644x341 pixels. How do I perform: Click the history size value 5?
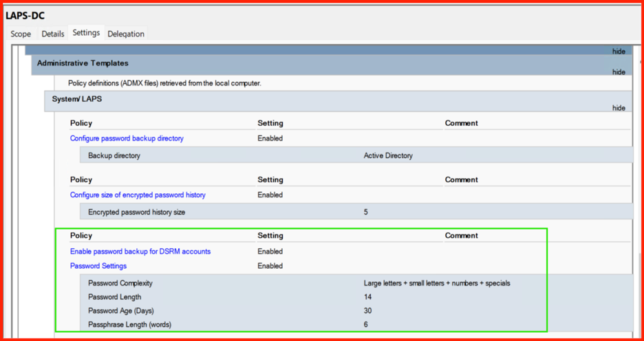(x=365, y=212)
